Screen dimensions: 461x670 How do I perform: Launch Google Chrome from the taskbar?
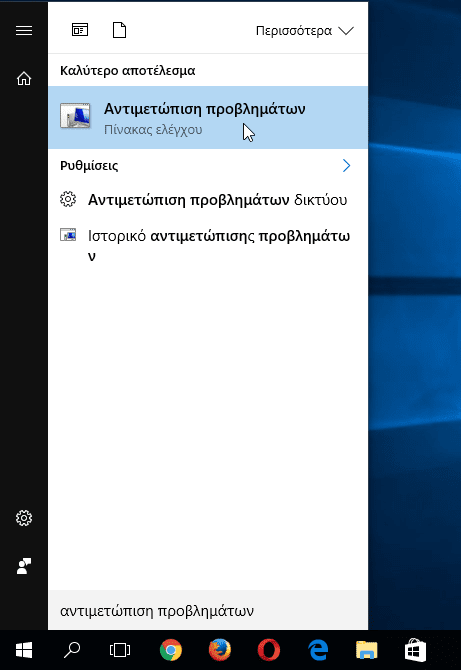coord(170,650)
